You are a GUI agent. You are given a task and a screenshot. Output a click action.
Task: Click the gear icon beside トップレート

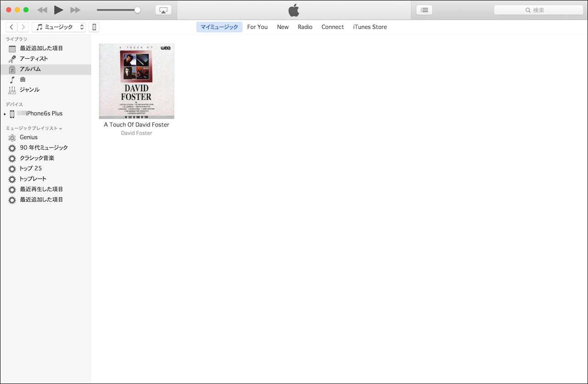click(12, 179)
